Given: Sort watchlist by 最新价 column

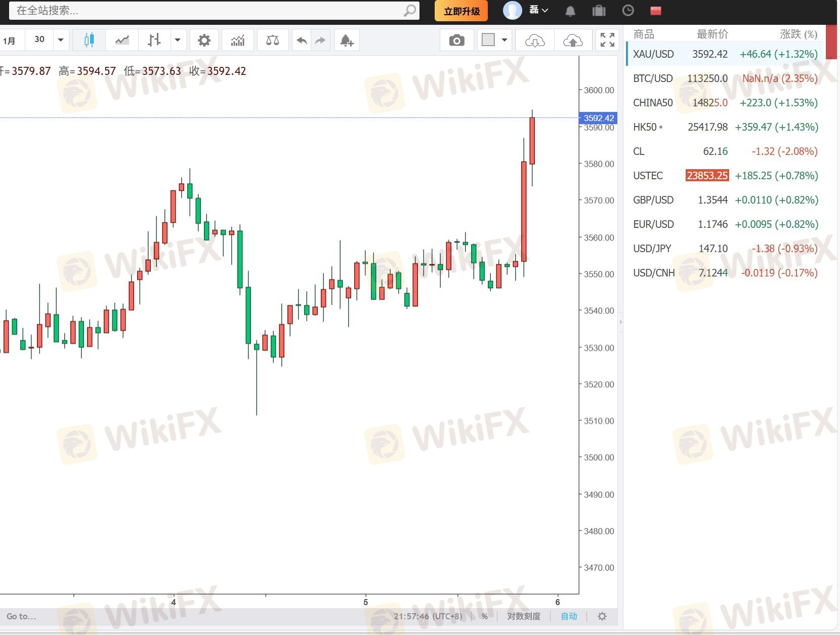Looking at the screenshot, I should point(712,34).
